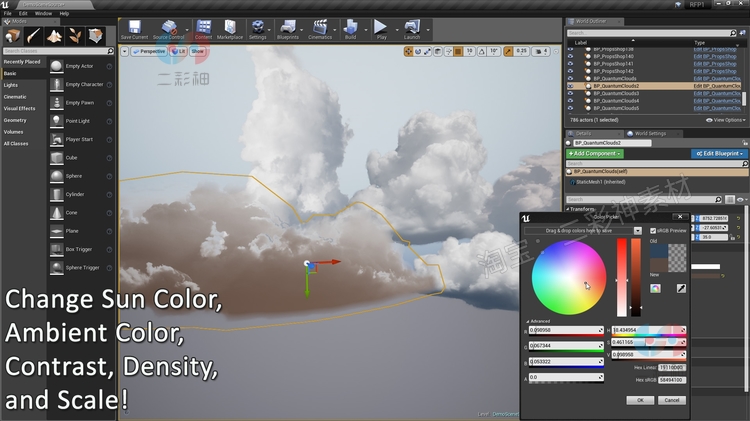Click the Hex sRGB input field
750x421 pixels.
click(672, 380)
